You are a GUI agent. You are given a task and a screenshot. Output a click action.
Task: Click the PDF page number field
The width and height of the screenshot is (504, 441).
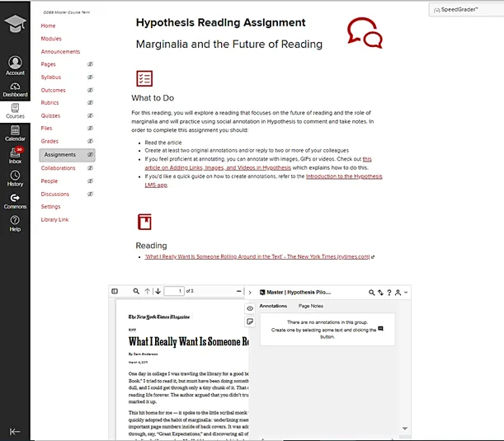pyautogui.click(x=174, y=291)
